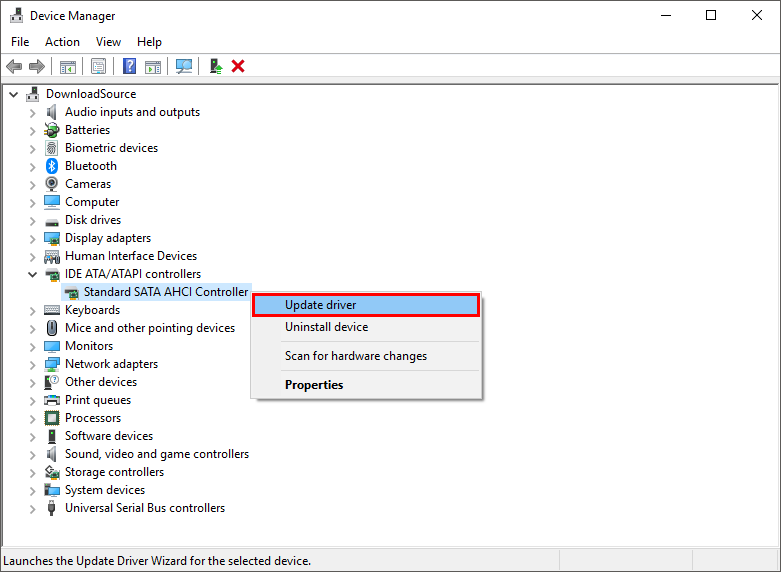
Task: Click the Display adapters category icon
Action: [52, 238]
